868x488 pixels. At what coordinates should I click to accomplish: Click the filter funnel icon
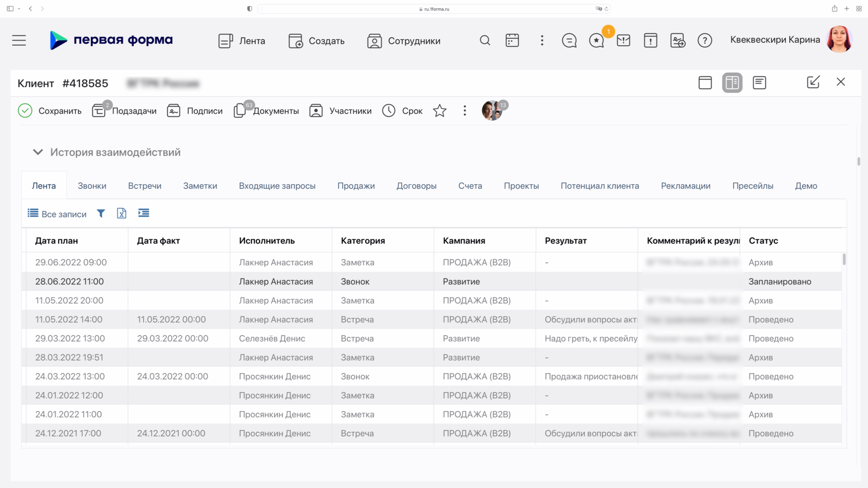point(101,213)
